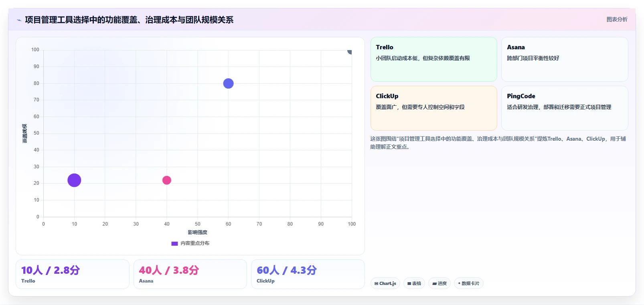Click the 50 tick on the x-axis

[198, 224]
